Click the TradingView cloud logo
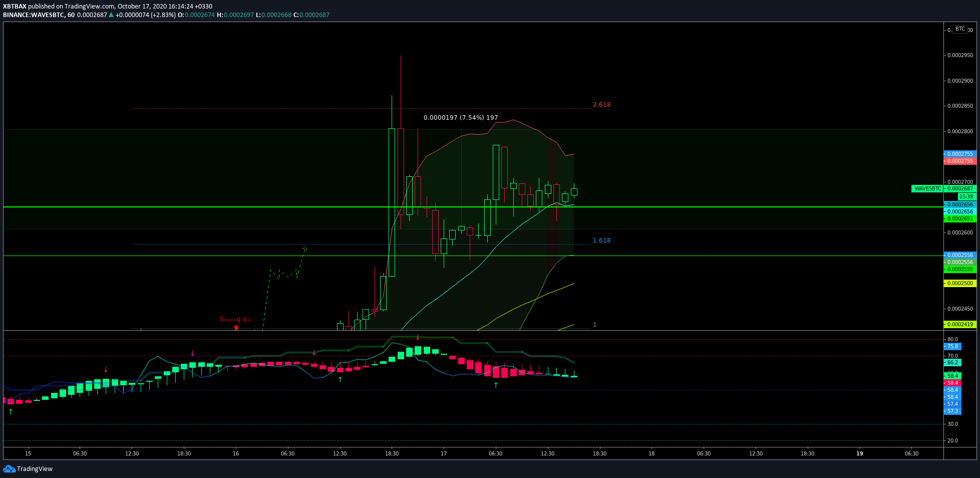Image resolution: width=980 pixels, height=478 pixels. [9, 468]
